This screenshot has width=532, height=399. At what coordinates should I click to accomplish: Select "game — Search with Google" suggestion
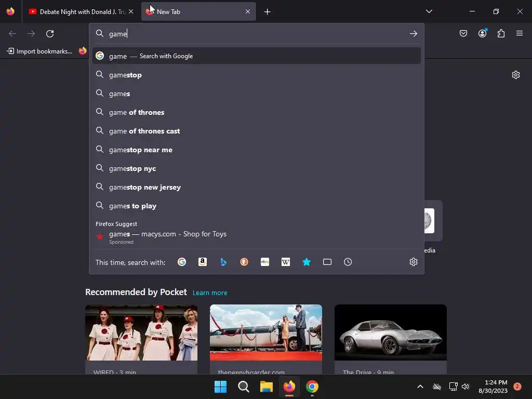pos(257,56)
